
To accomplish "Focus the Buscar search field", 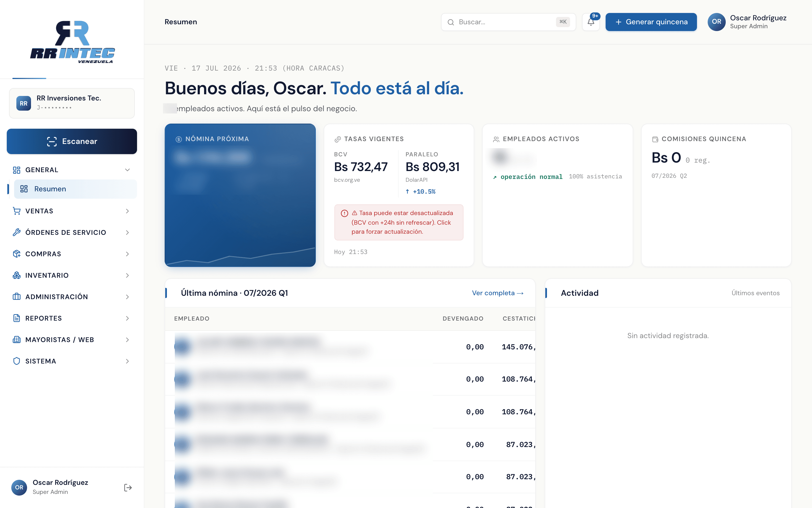I will pos(508,22).
